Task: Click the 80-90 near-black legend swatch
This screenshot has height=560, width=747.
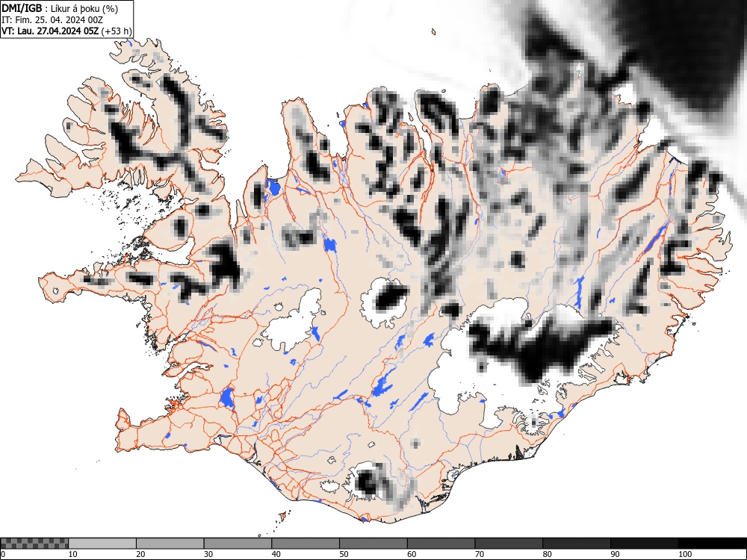Action: (x=576, y=544)
